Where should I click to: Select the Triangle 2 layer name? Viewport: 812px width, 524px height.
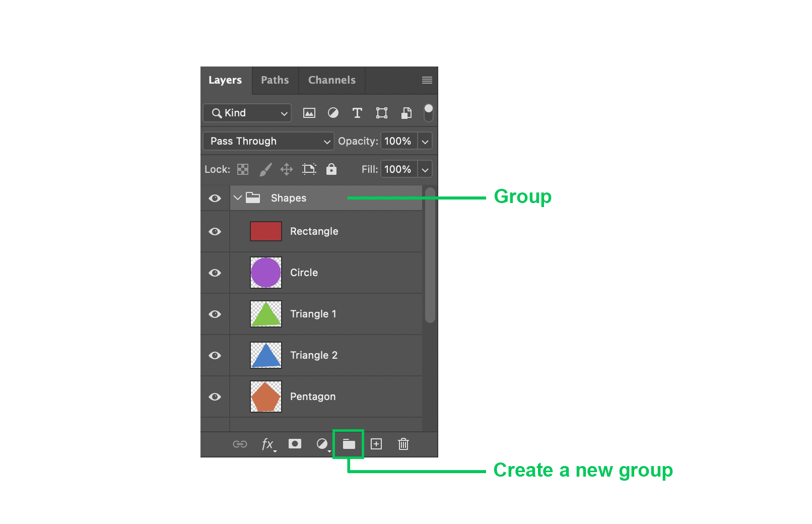[x=314, y=355]
